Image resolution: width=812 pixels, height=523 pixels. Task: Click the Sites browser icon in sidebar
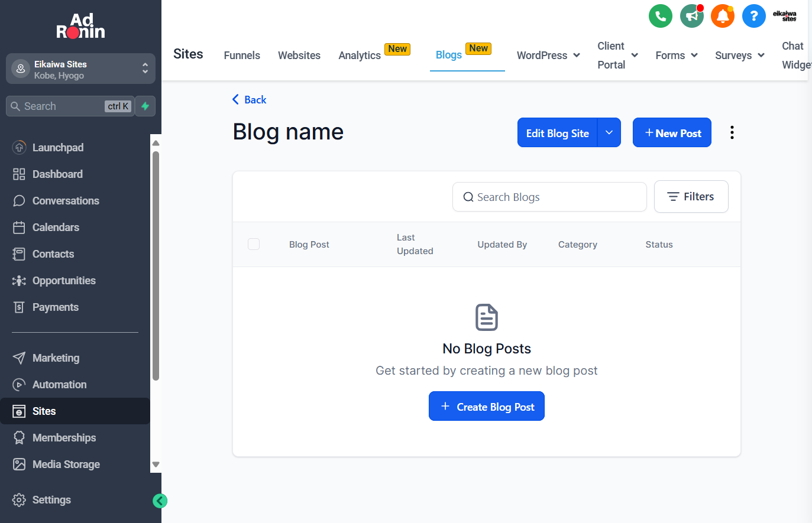click(19, 411)
